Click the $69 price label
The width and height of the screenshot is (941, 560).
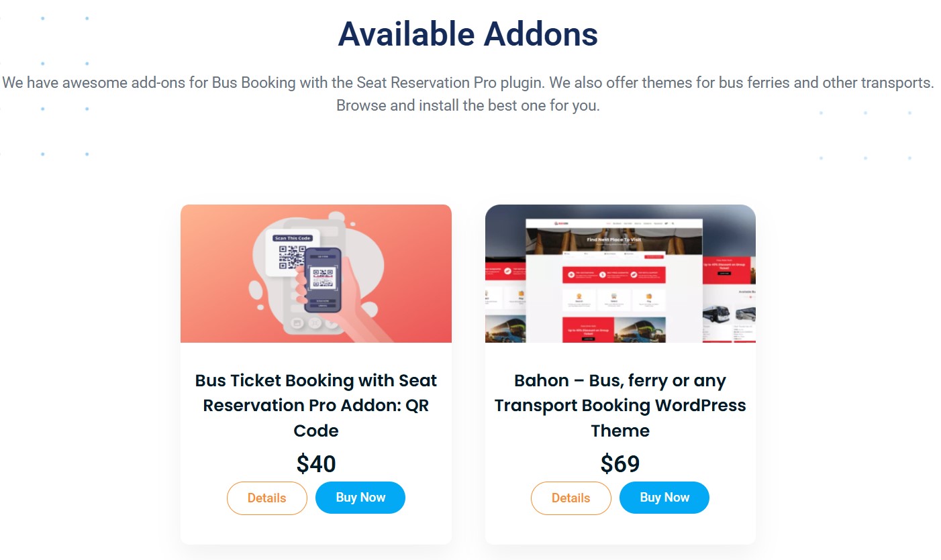tap(620, 463)
